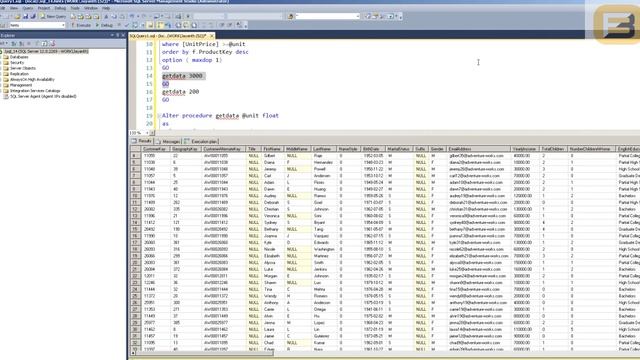Click code line 'option ( maxdop 1)'
Image resolution: width=640 pixels, height=360 pixels.
192,60
